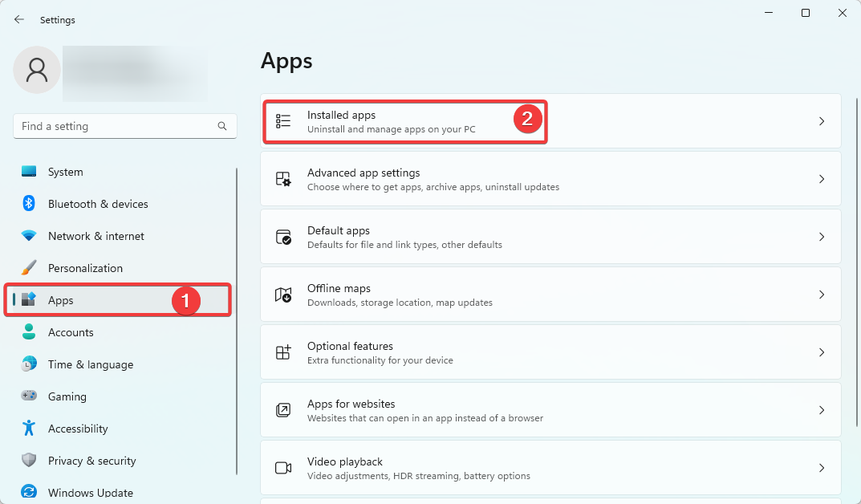Expand Installed apps chevron arrow
Screen dimensions: 861x504
[x=822, y=121]
